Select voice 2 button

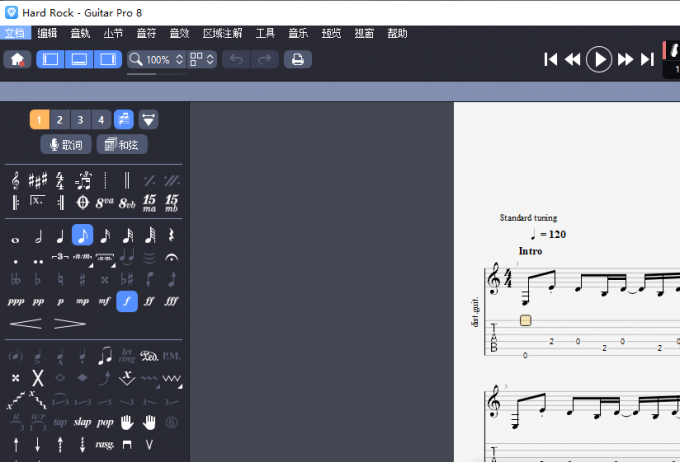tap(60, 120)
